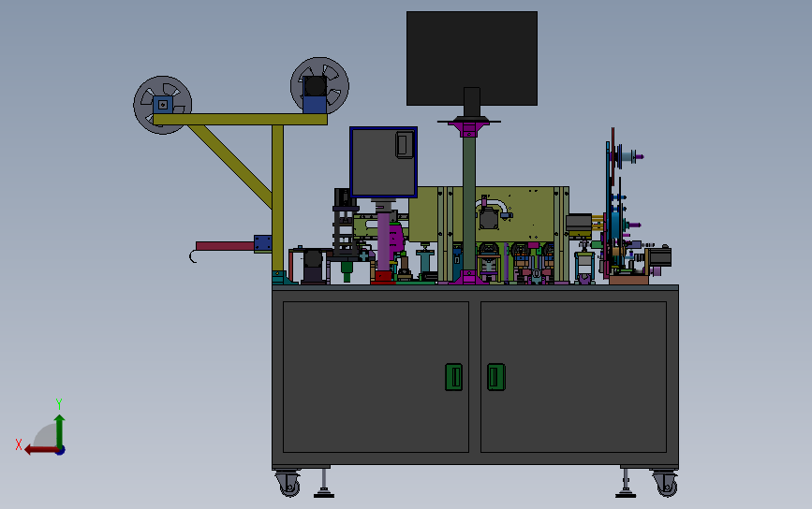Image resolution: width=812 pixels, height=509 pixels.
Task: Select the black monitor screen on the machine
Action: (472, 58)
